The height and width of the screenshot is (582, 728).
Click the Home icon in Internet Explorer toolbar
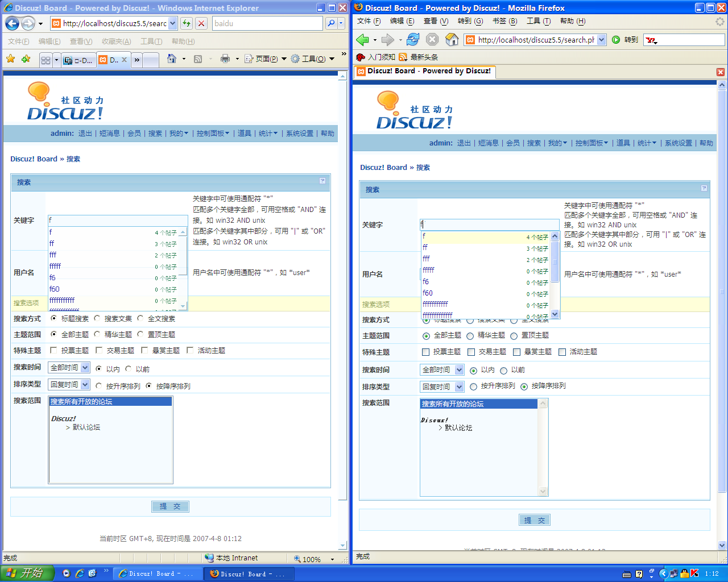click(x=172, y=59)
